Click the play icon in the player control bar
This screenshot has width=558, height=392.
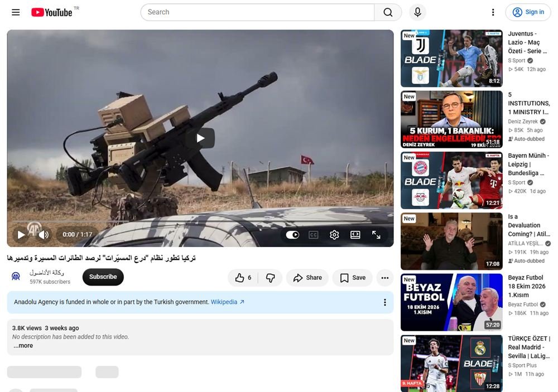point(21,235)
